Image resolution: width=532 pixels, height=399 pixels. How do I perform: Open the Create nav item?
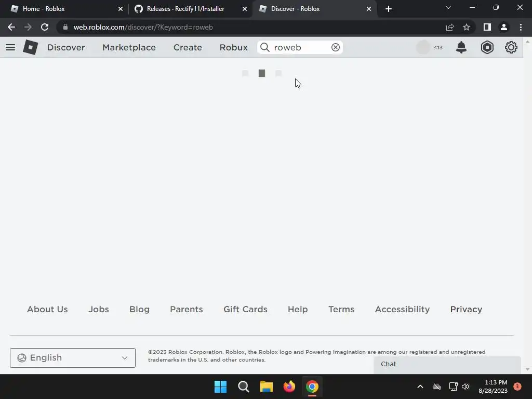pos(188,47)
